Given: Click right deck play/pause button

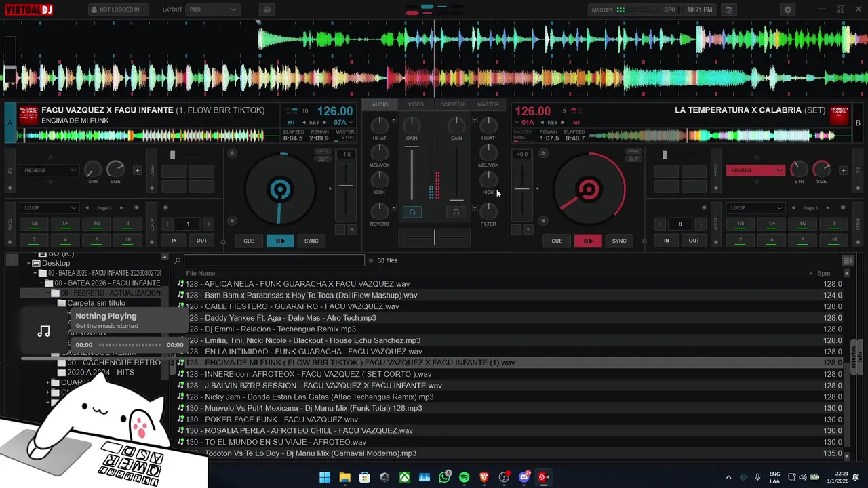Looking at the screenshot, I should 588,241.
